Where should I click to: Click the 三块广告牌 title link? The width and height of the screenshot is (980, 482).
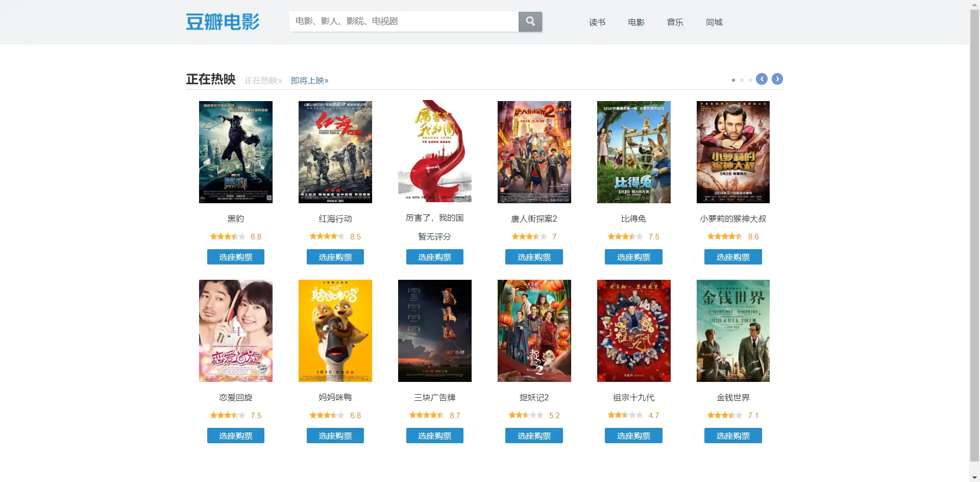point(435,397)
